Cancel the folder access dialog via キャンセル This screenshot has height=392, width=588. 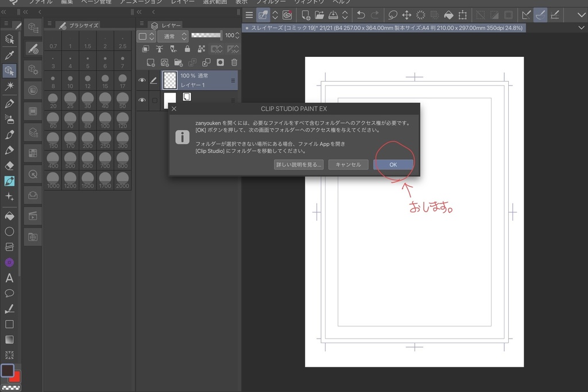[x=348, y=164]
